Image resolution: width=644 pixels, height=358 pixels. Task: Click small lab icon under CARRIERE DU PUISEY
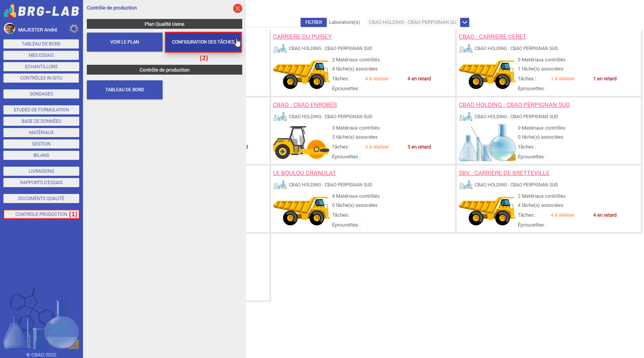coord(280,48)
